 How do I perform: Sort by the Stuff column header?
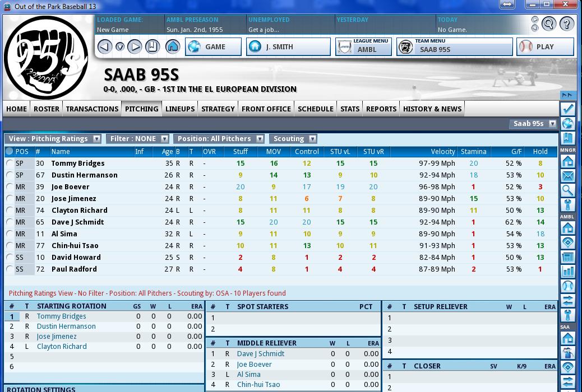241,151
